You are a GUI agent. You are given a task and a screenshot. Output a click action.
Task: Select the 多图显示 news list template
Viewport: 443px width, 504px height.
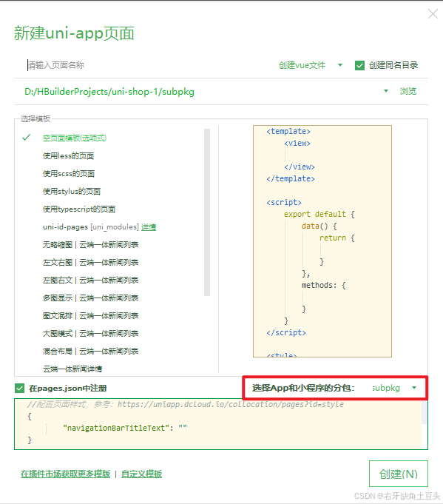click(90, 298)
